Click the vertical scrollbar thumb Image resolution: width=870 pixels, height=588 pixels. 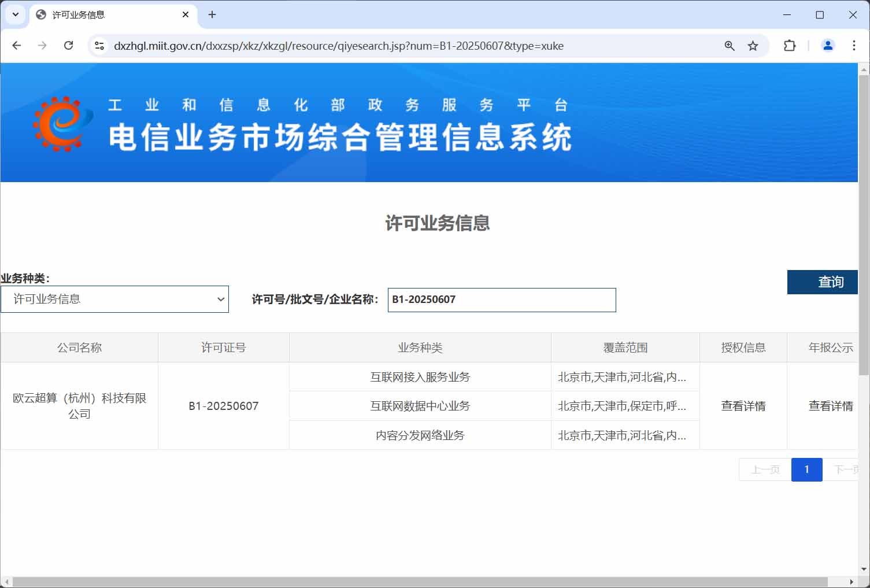tap(864, 225)
